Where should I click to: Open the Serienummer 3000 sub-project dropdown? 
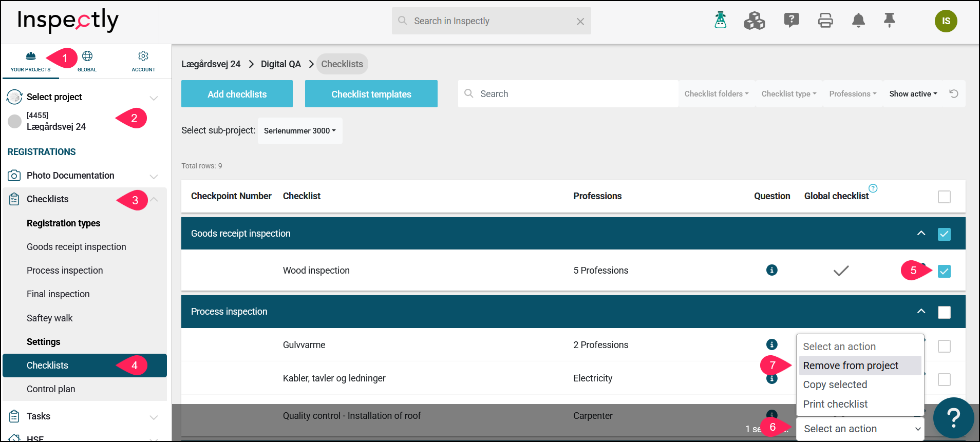point(300,131)
